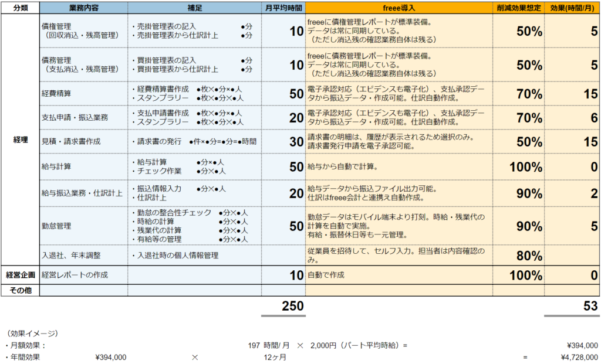This screenshot has height=364, width=601.
Task: Click the 80% reduction value cell
Action: point(518,256)
